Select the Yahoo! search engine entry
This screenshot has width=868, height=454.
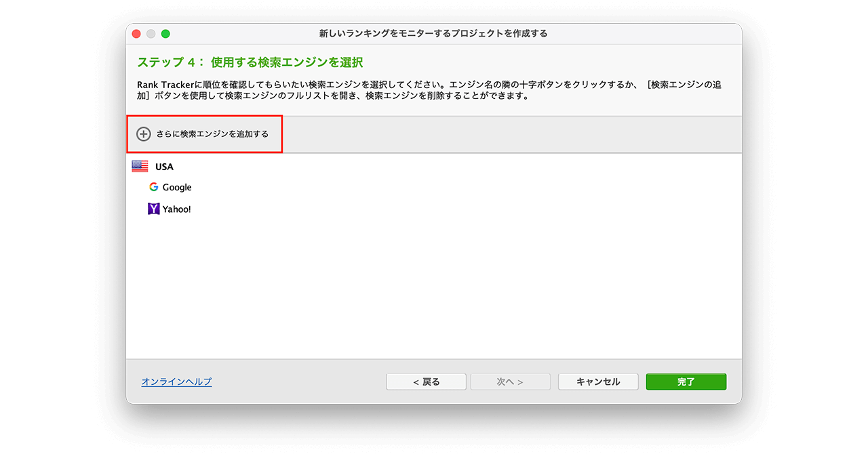click(x=176, y=209)
